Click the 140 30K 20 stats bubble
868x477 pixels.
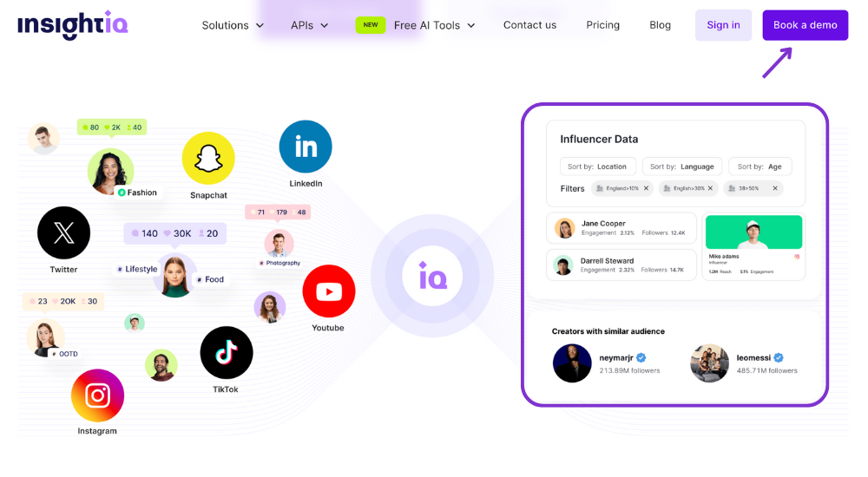(x=174, y=233)
